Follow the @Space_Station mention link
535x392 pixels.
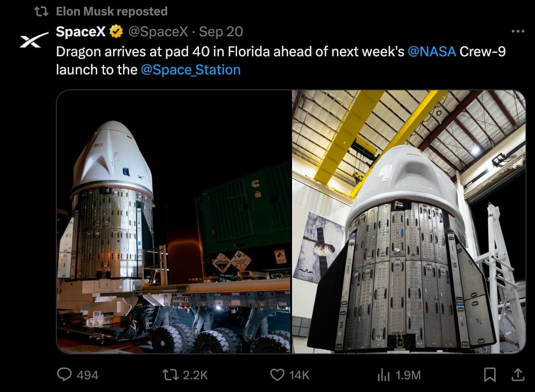(191, 70)
